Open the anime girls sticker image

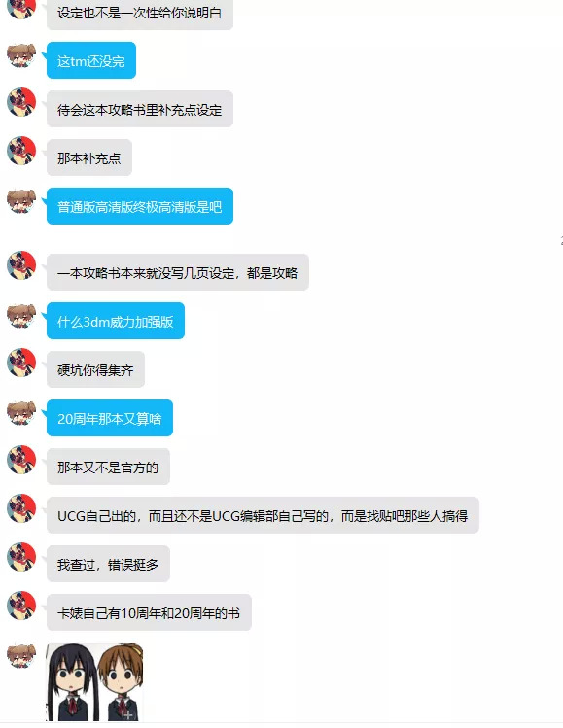pyautogui.click(x=94, y=682)
